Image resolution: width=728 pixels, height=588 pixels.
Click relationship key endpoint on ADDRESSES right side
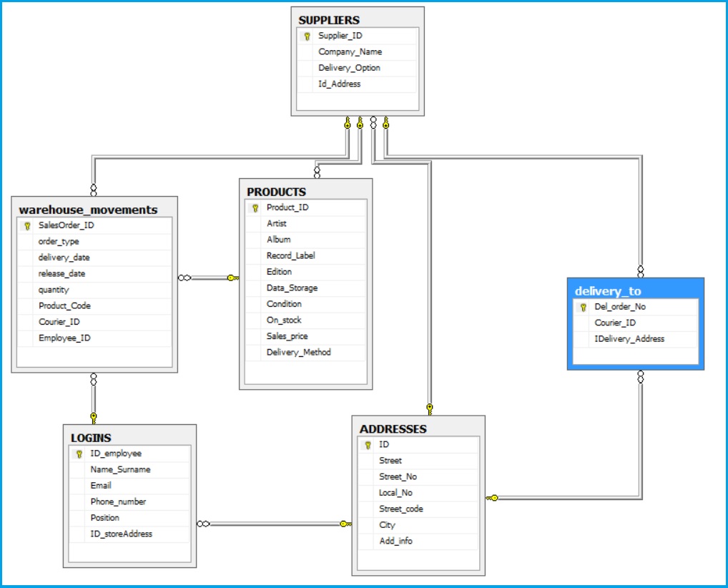click(x=493, y=497)
